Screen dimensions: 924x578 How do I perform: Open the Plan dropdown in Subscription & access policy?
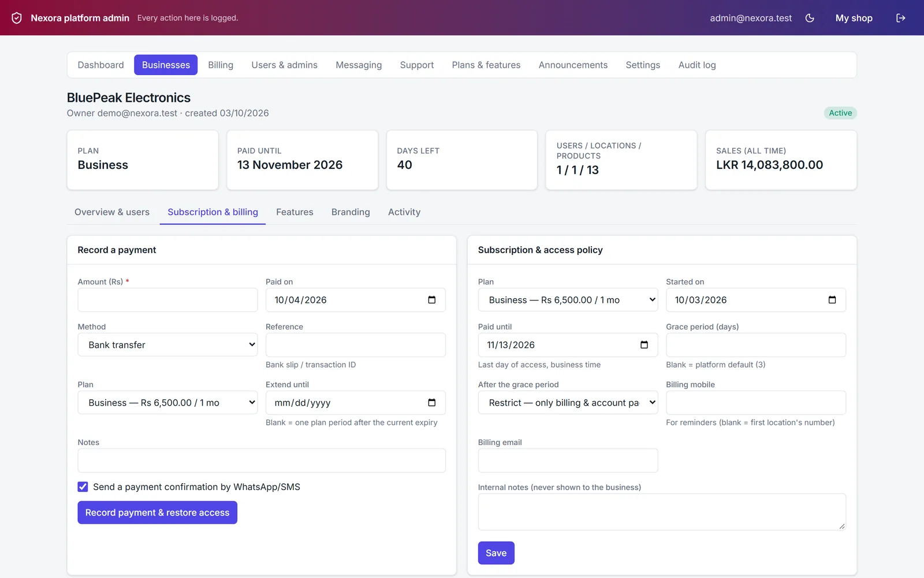568,299
